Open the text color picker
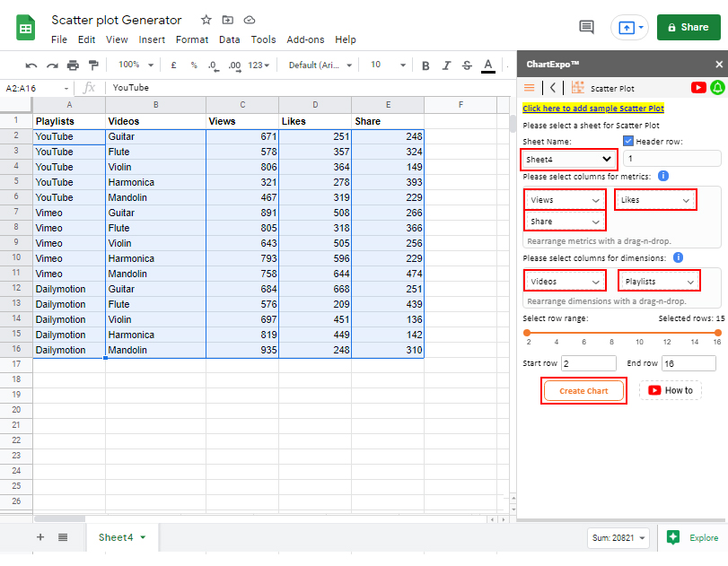Screen dimensions: 728x566 [x=488, y=65]
